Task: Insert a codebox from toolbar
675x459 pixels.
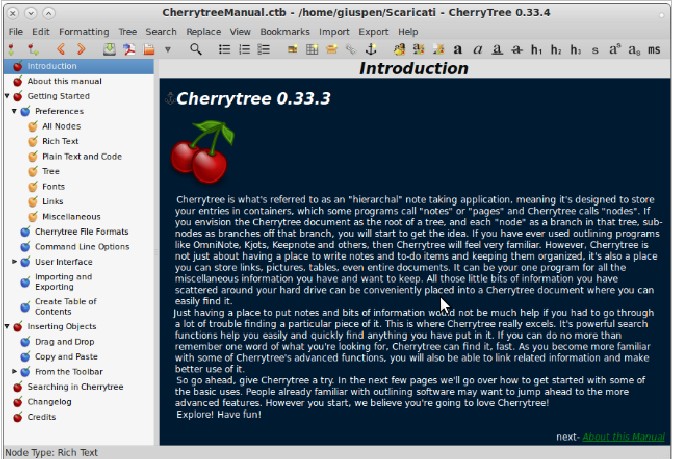Action: pos(331,50)
